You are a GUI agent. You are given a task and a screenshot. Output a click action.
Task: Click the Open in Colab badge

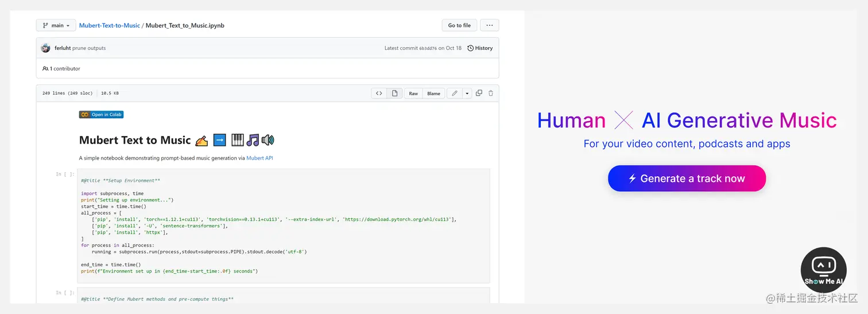point(101,114)
